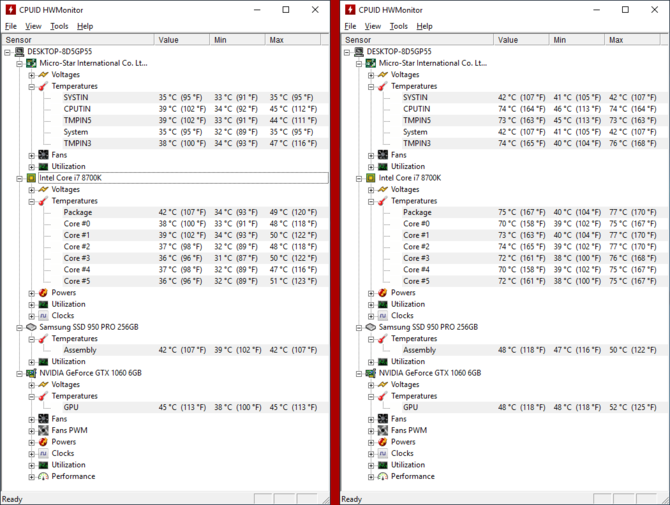
Task: Expand GPU Performance node in right window
Action: pyautogui.click(x=371, y=477)
